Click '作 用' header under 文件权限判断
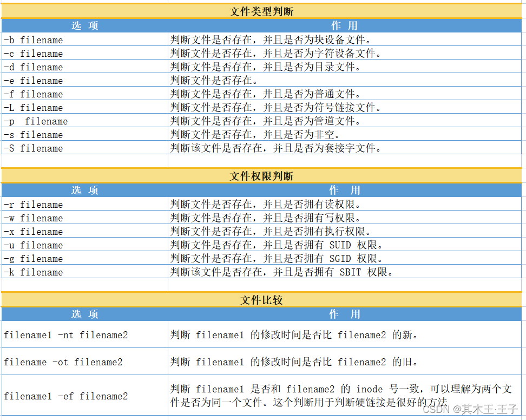Screen dimensions: 526x420 pos(345,190)
